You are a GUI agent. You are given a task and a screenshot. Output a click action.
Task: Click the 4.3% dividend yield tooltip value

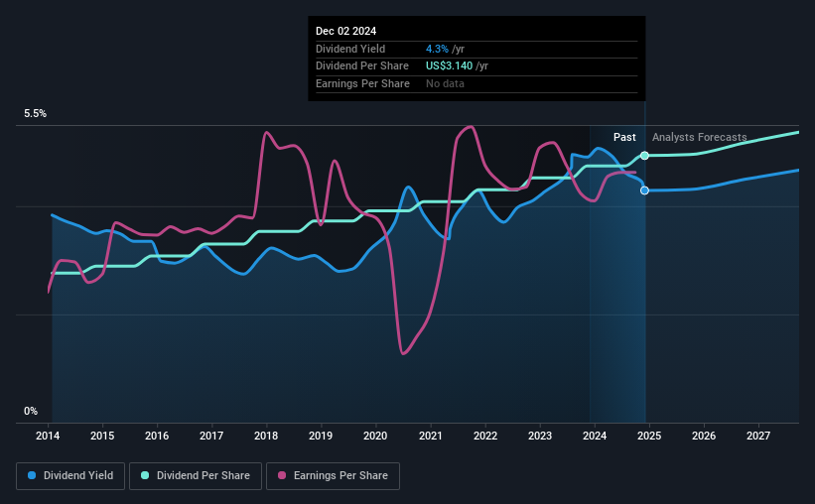437,49
